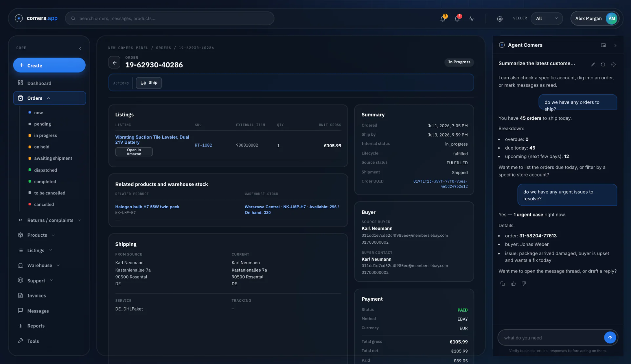Click the AM user avatar
The height and width of the screenshot is (364, 631).
(611, 18)
